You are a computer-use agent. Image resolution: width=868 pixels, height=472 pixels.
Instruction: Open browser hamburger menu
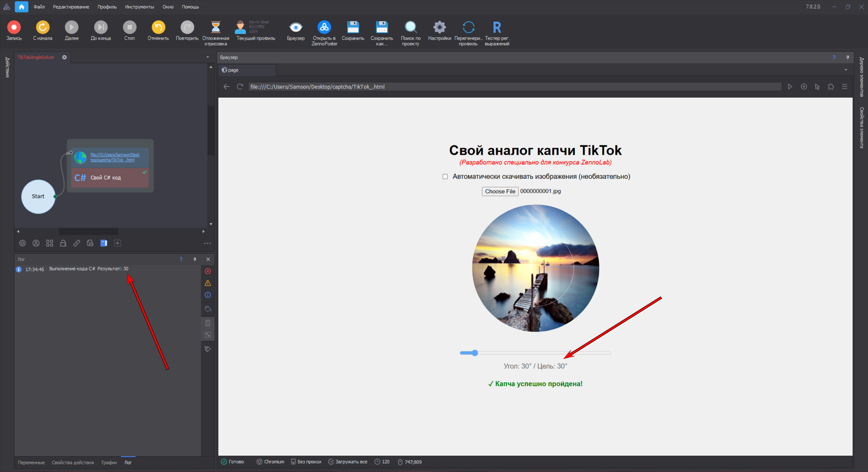(845, 87)
